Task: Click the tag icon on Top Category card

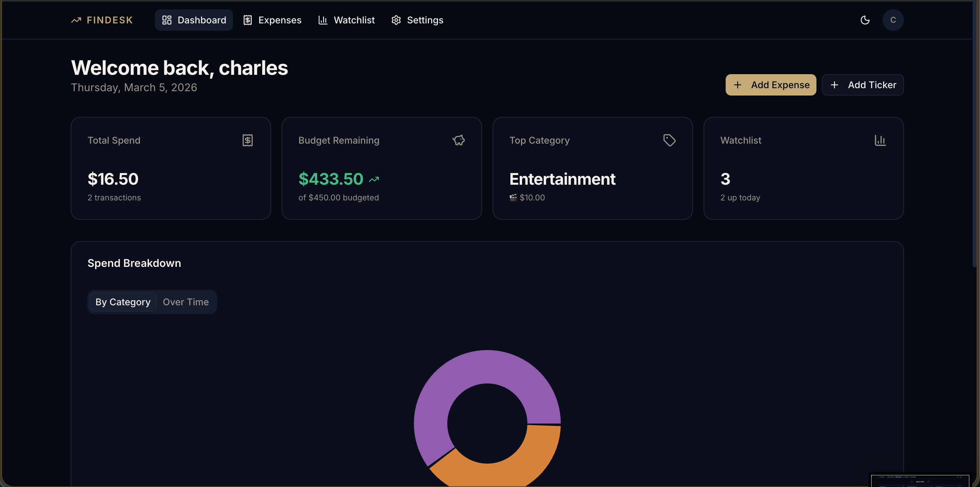Action: 670,140
